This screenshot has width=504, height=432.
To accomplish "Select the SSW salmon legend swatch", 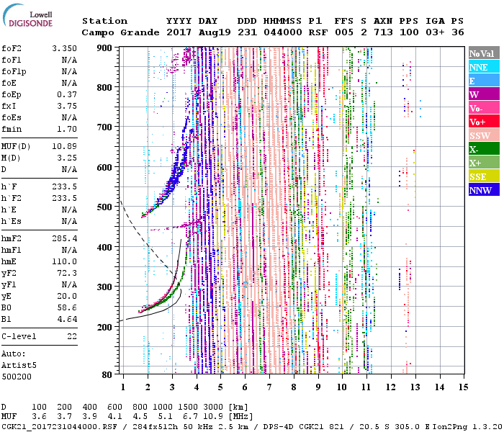I will point(484,135).
